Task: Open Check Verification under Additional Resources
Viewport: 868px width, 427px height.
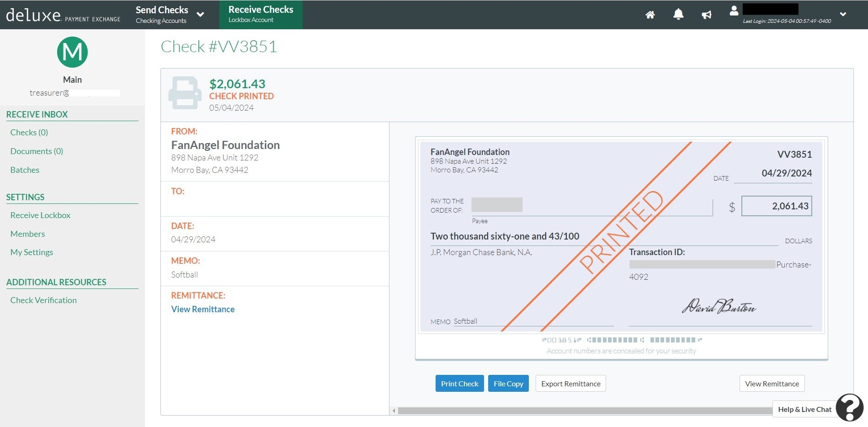Action: tap(43, 300)
